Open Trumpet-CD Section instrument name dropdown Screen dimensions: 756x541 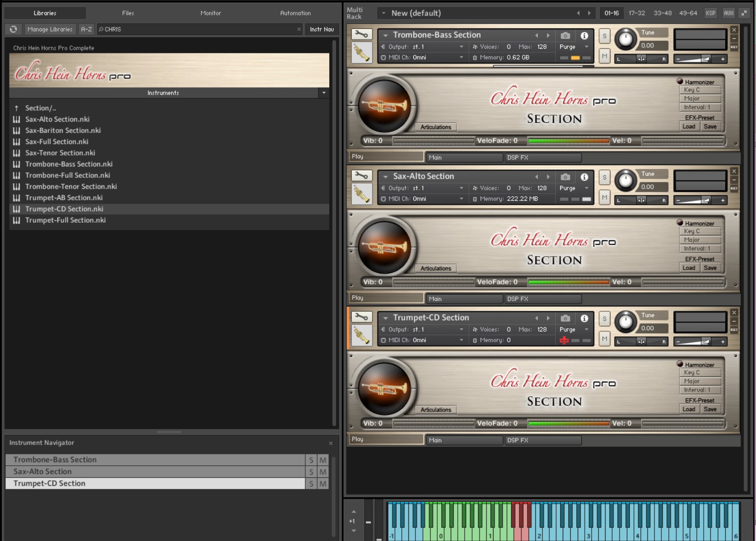coord(385,318)
